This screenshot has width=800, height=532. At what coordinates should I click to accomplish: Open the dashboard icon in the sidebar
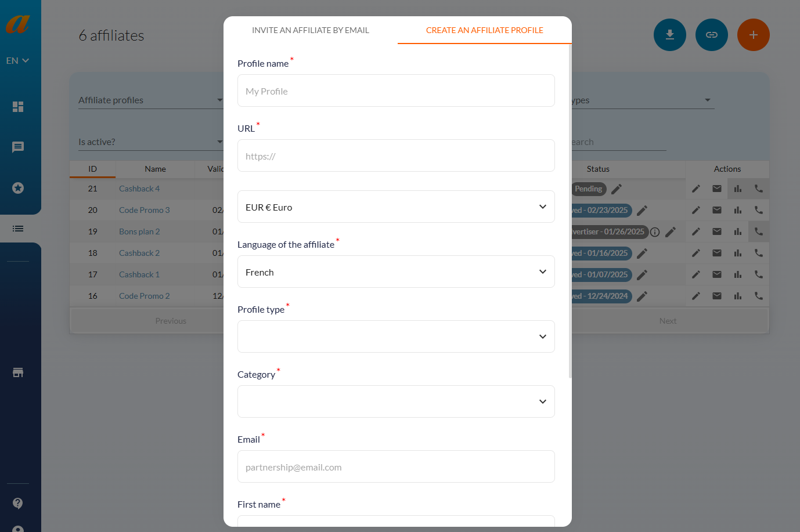pyautogui.click(x=18, y=107)
